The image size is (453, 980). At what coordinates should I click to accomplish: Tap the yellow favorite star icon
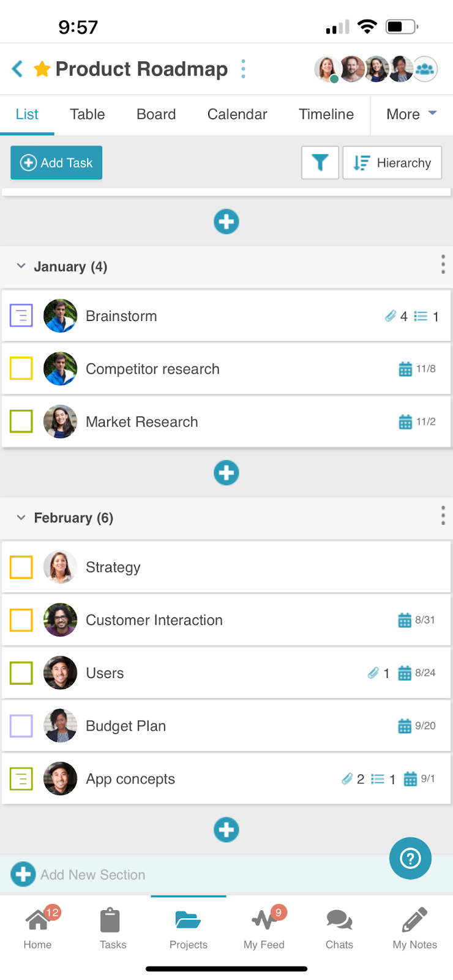[42, 69]
